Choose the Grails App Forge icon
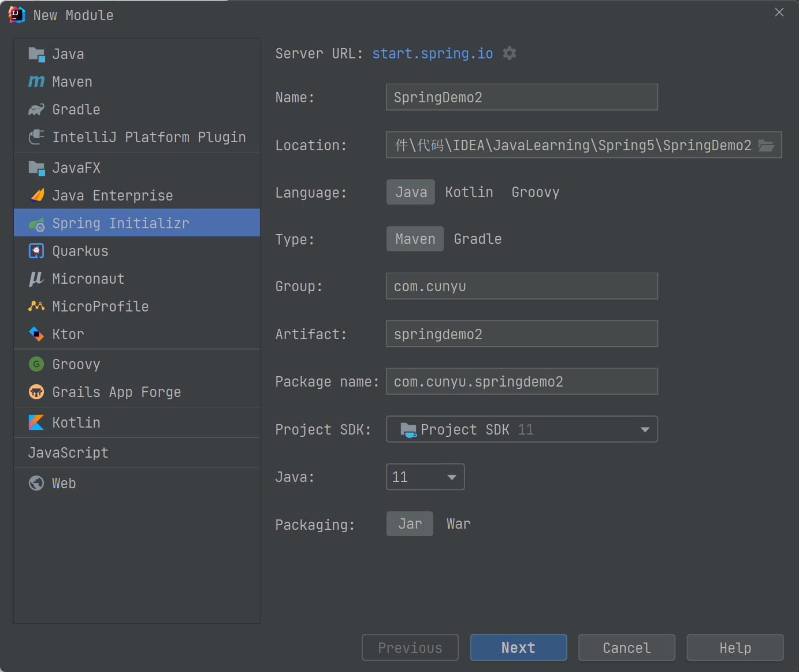Screen dimensions: 799x672 coord(36,392)
